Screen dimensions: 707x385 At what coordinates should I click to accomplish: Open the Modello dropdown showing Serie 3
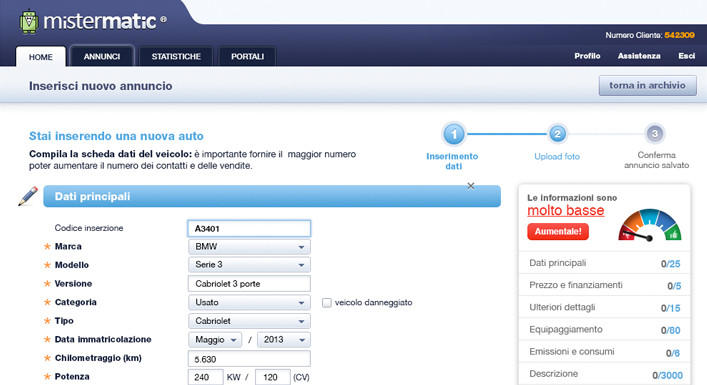(x=249, y=265)
